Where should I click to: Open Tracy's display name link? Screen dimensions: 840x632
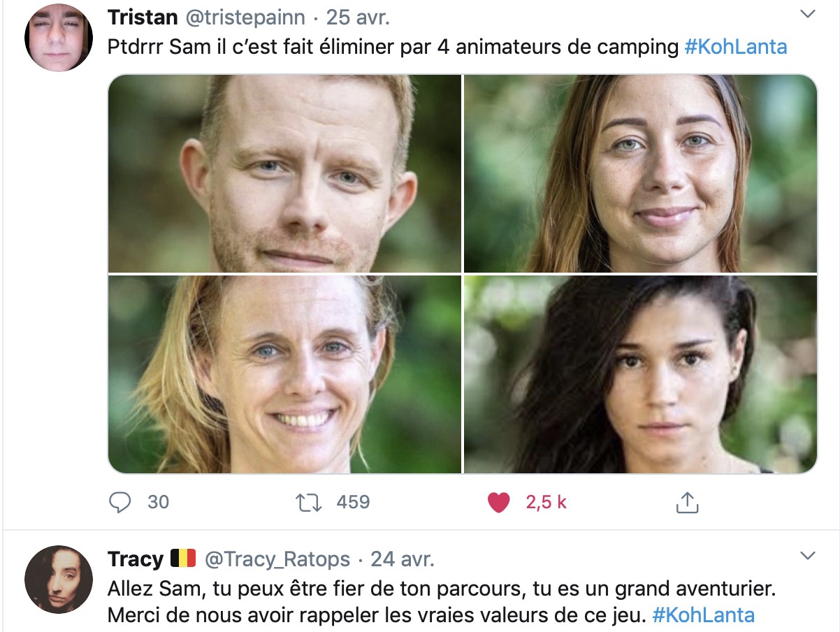(136, 559)
